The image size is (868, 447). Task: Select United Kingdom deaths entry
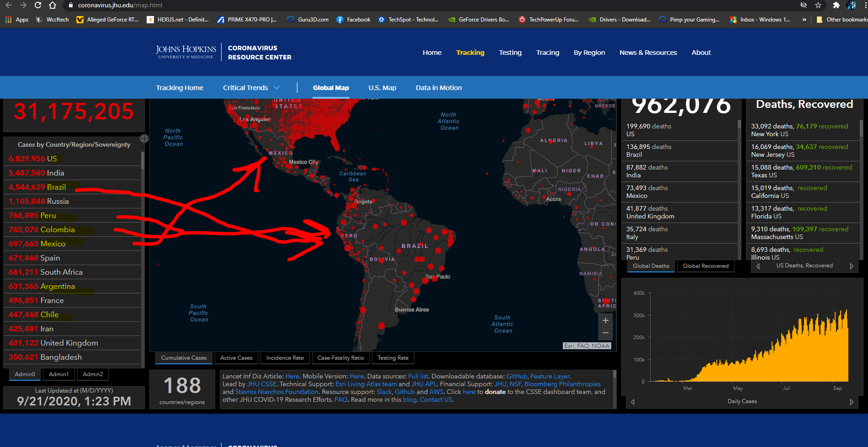(679, 213)
